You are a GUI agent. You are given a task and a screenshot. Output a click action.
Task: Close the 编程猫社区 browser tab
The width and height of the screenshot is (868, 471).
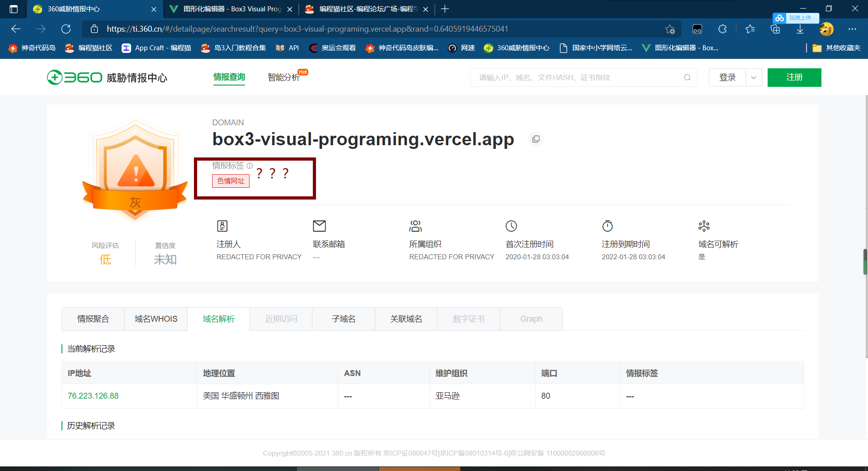(425, 9)
